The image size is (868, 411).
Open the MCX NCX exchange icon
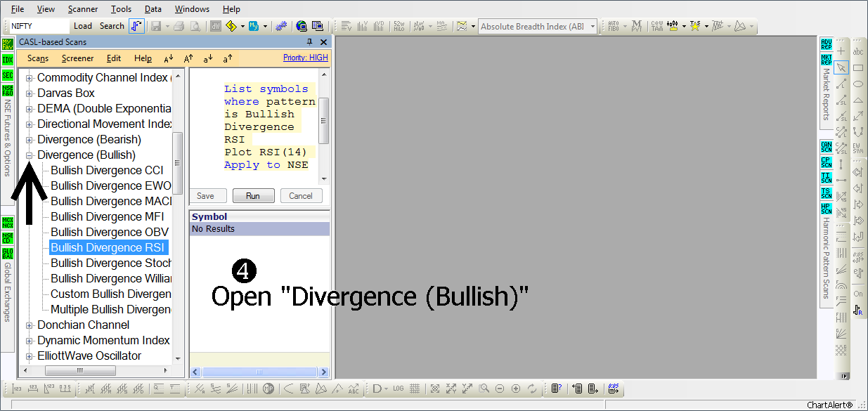[8, 223]
